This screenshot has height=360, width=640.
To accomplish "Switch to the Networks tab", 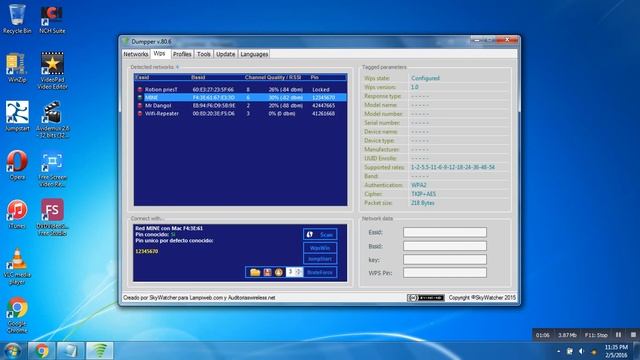I will coord(136,54).
